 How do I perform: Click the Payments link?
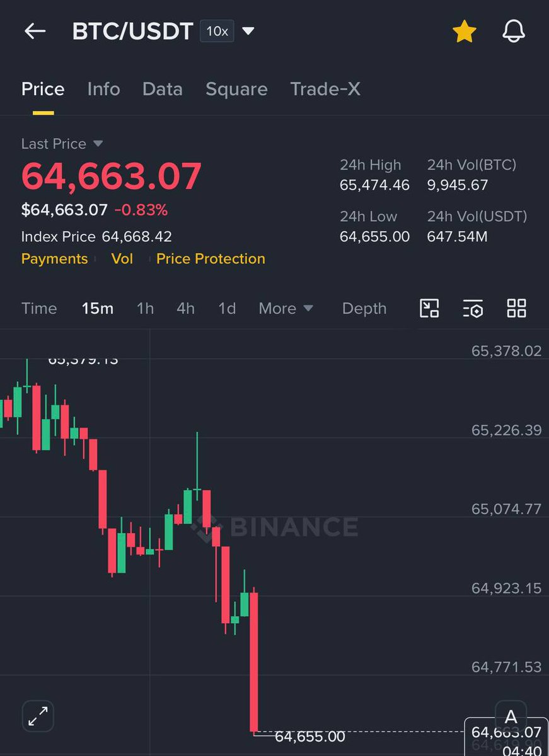pyautogui.click(x=54, y=259)
